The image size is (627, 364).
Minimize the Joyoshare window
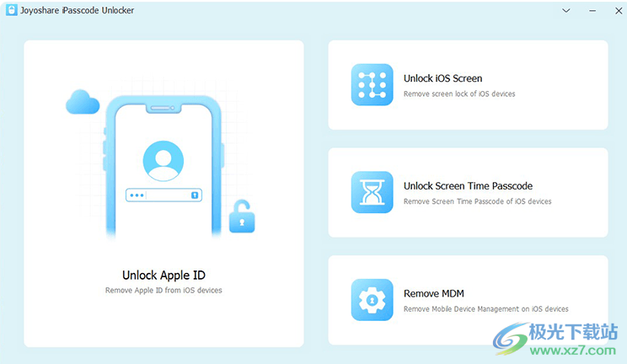[x=592, y=11]
